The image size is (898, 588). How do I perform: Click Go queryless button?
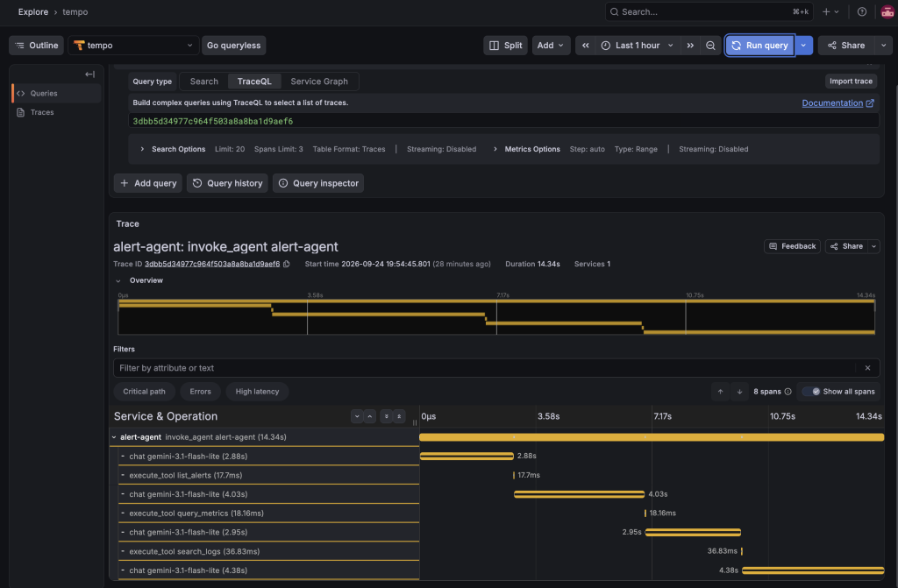click(x=233, y=46)
